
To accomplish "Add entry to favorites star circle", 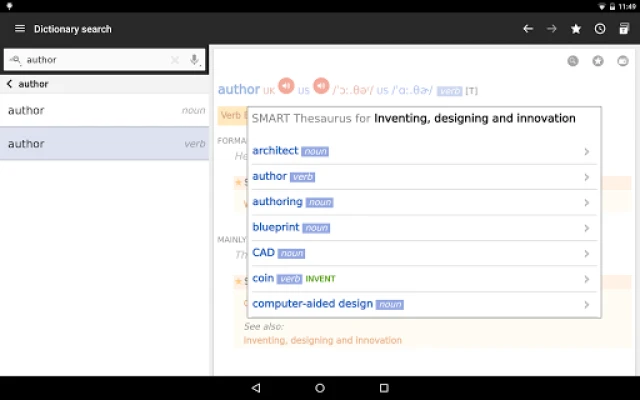I will click(x=598, y=61).
